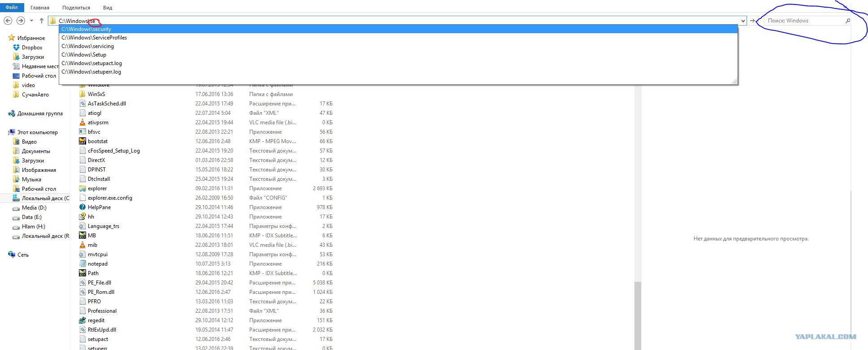Select the explorer.exe.config file name
The height and width of the screenshot is (350, 868).
pyautogui.click(x=110, y=198)
